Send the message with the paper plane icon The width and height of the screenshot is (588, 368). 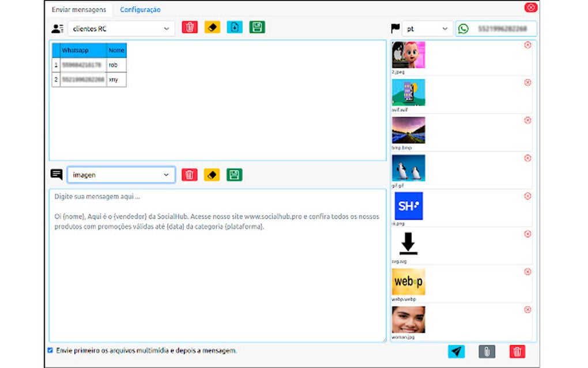tap(456, 351)
